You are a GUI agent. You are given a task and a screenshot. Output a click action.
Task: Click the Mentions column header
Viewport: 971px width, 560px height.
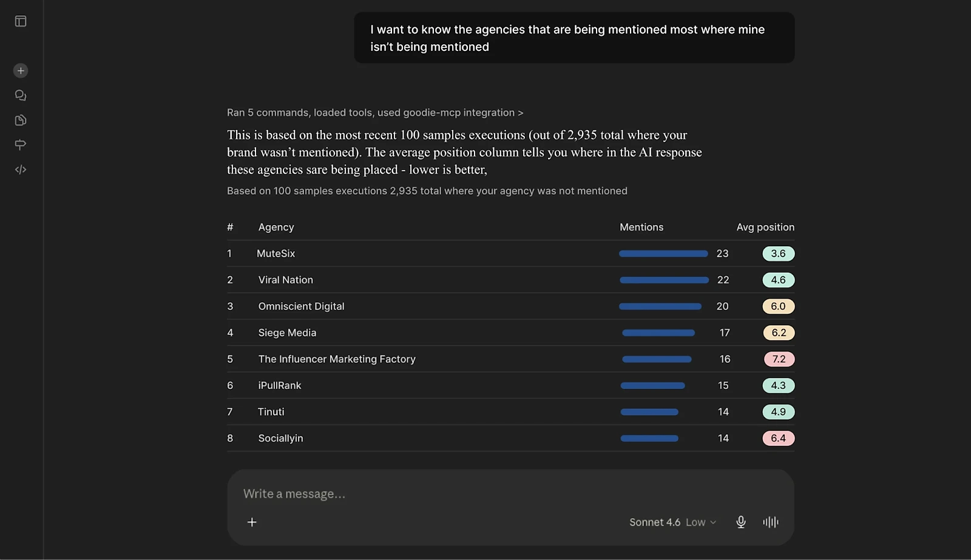641,228
